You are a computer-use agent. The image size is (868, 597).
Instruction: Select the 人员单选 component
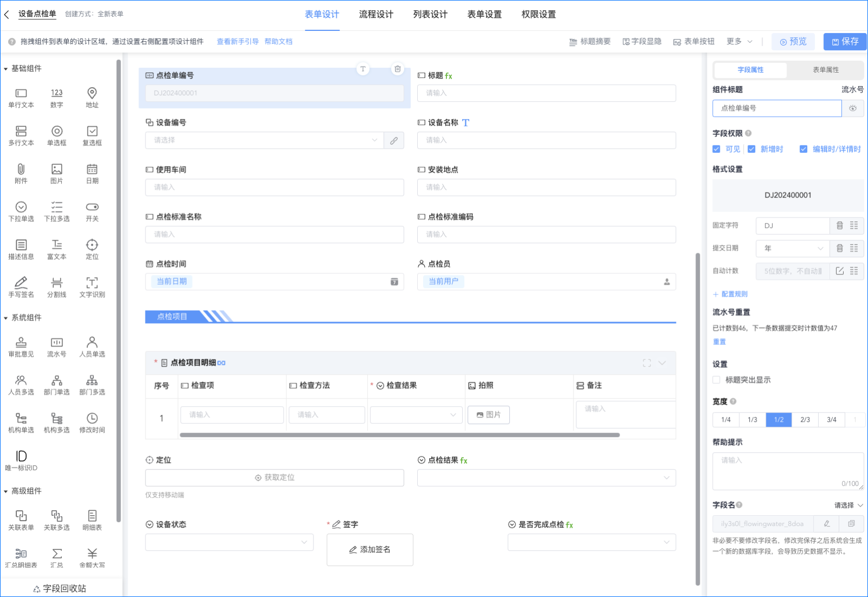click(x=92, y=346)
